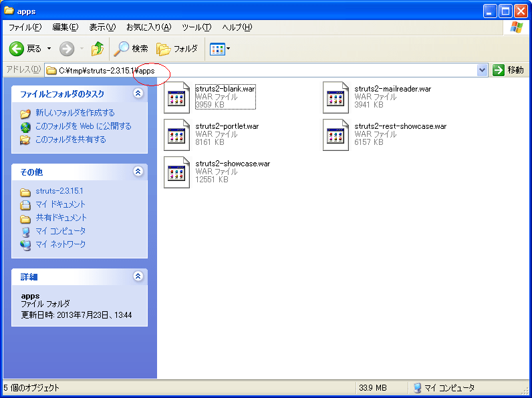532x398 pixels.
Task: Click the new folder icon in tasks
Action: (25, 114)
